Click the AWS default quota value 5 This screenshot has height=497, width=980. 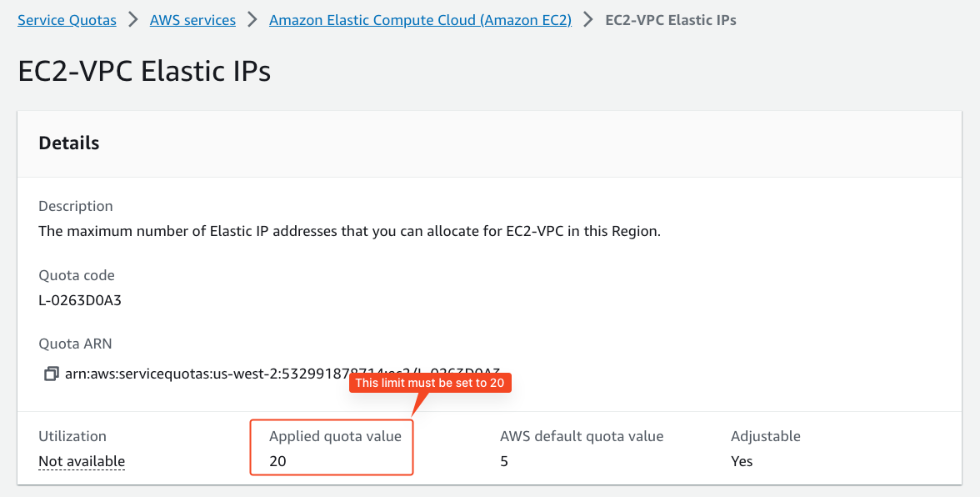coord(504,461)
